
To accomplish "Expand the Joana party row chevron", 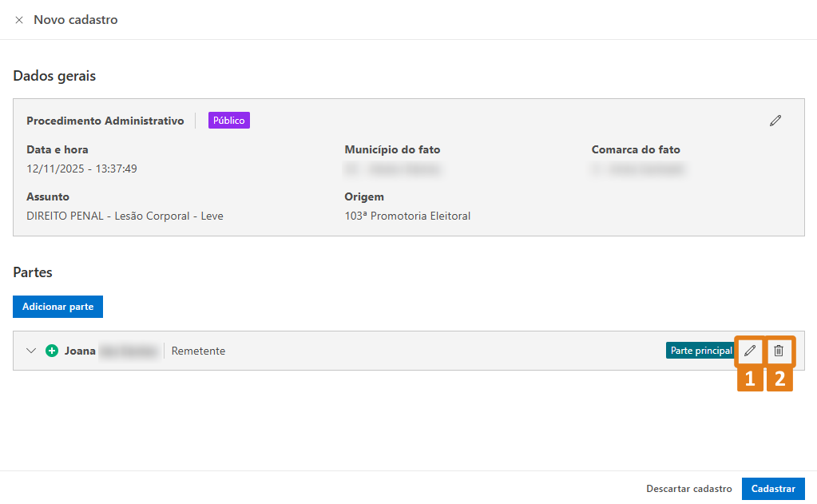I will 31,351.
